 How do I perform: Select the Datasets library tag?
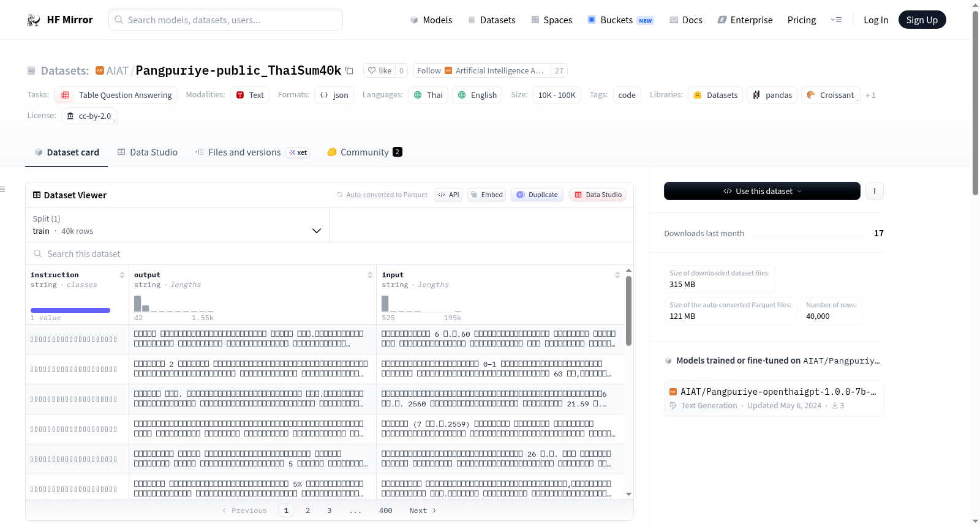coord(715,95)
